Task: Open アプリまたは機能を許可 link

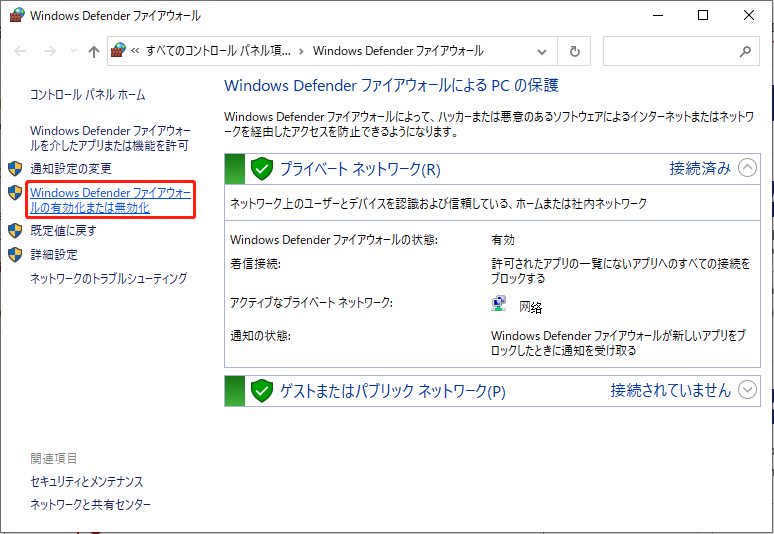Action: 110,138
